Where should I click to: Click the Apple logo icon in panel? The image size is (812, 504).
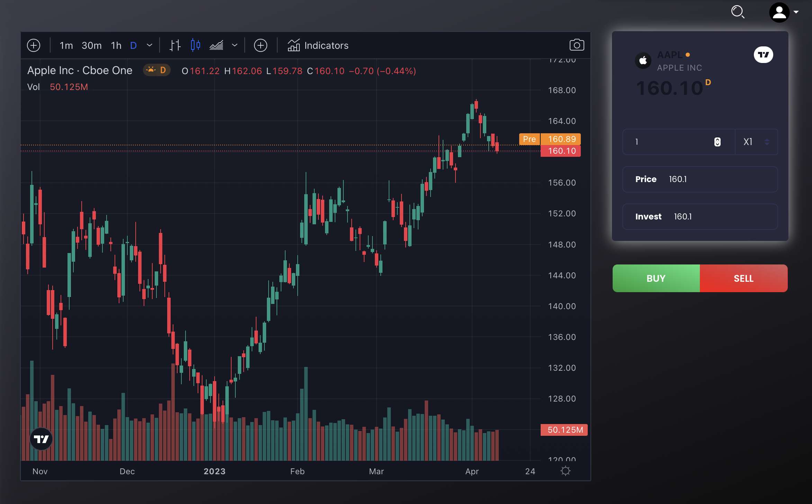click(643, 61)
